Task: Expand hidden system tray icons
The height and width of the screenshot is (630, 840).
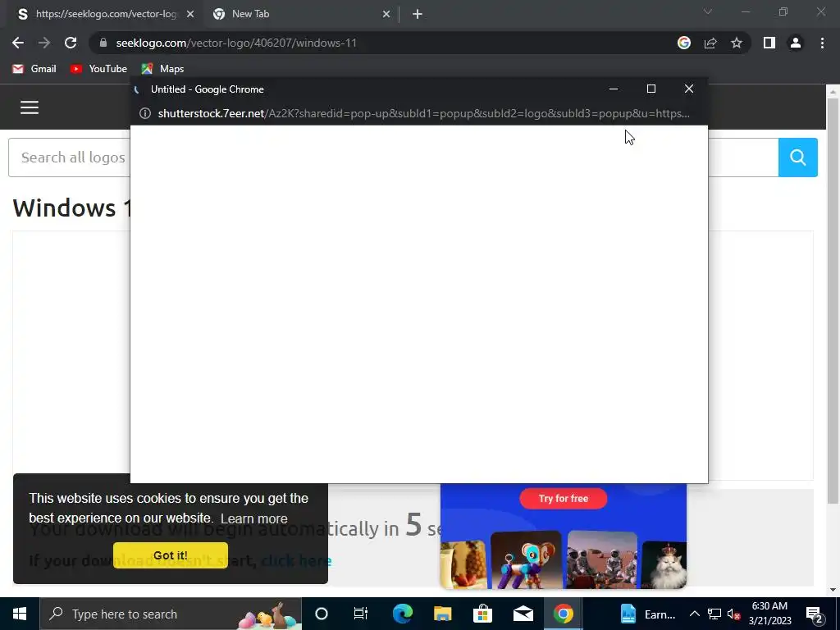Action: point(694,614)
